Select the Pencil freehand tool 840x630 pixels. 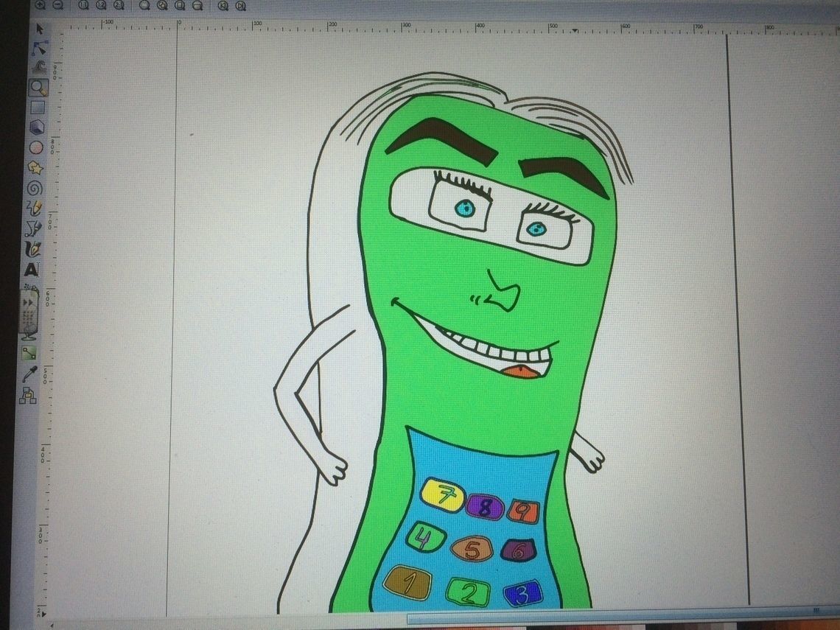(34, 209)
